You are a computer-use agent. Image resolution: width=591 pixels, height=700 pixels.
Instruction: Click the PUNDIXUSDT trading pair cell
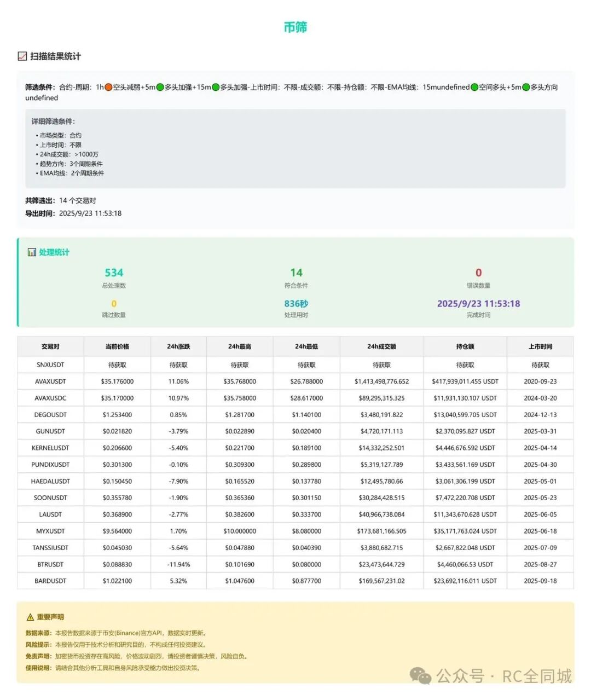(50, 465)
